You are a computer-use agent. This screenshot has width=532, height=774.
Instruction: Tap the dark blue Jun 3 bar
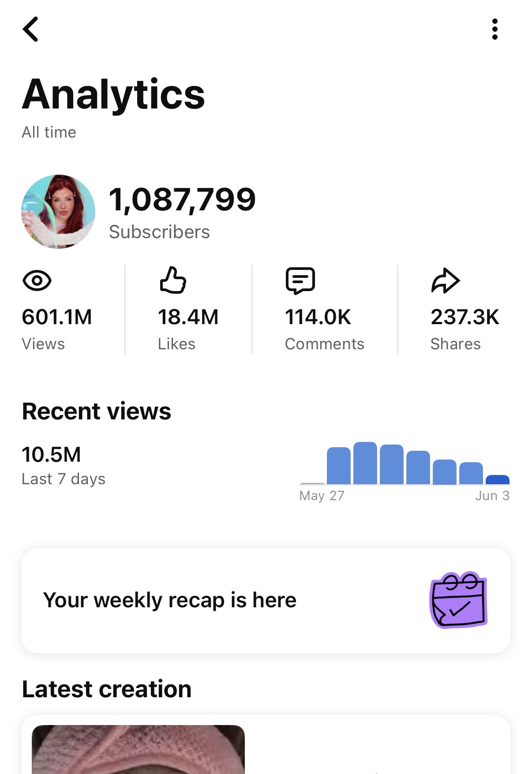(x=498, y=480)
